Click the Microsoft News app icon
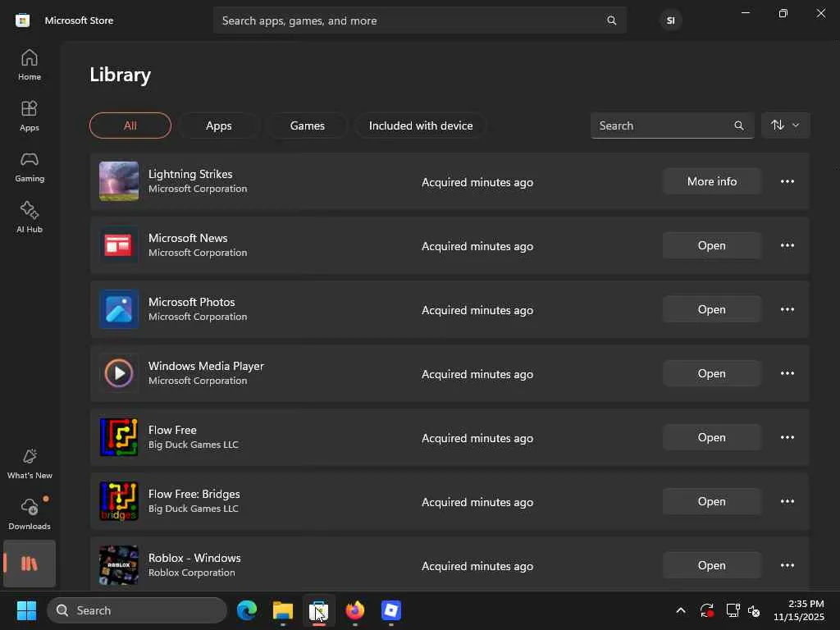840x630 pixels. (119, 245)
